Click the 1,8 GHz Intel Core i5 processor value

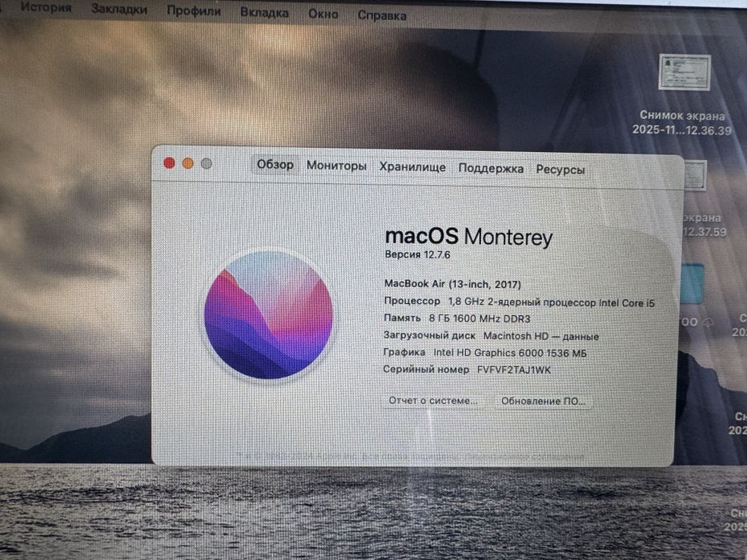tap(551, 302)
